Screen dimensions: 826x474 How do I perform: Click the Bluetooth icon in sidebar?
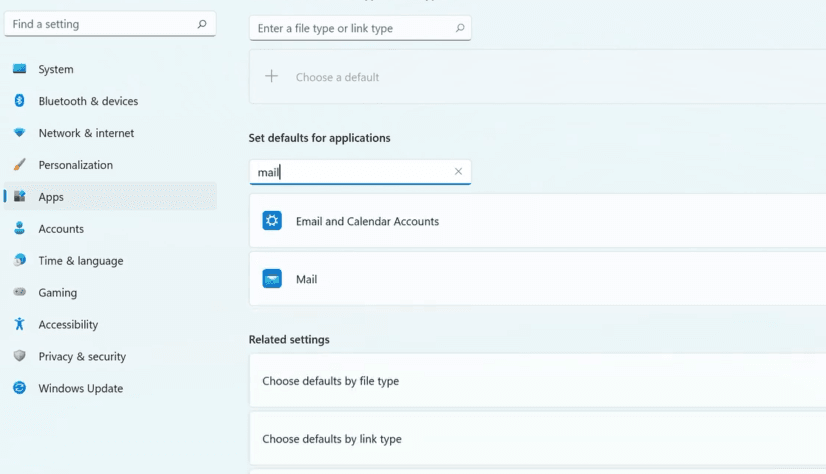point(19,101)
